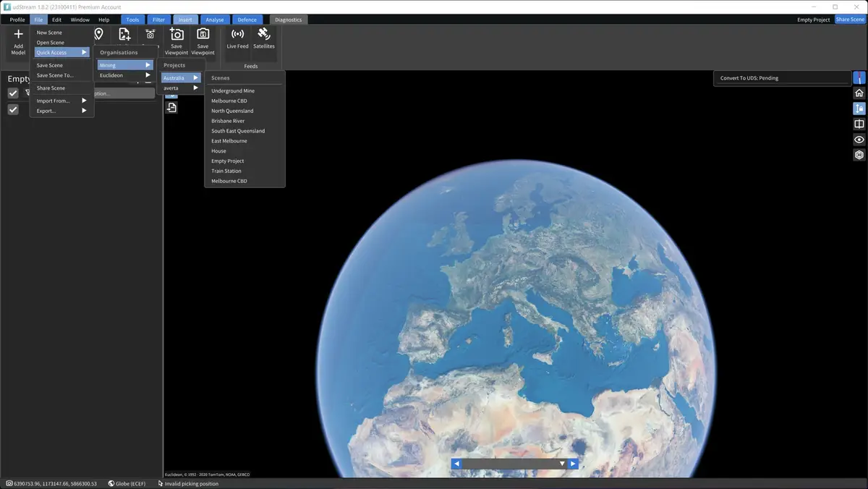868x489 pixels.
Task: Click the left arrow on bottom timeline bar
Action: 456,464
